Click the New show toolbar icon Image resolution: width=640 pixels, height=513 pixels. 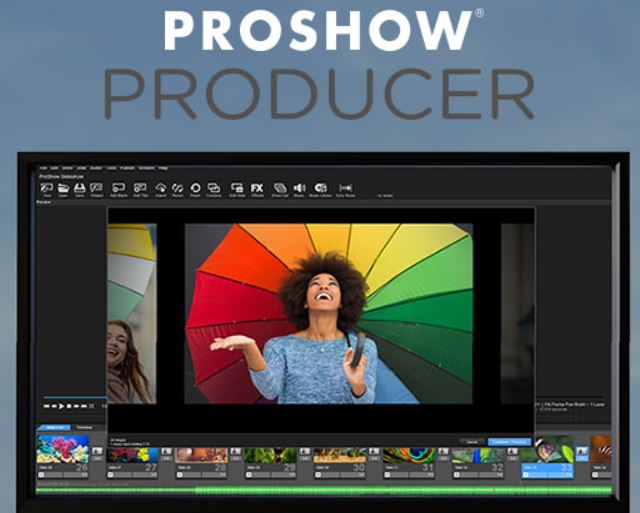pos(47,188)
